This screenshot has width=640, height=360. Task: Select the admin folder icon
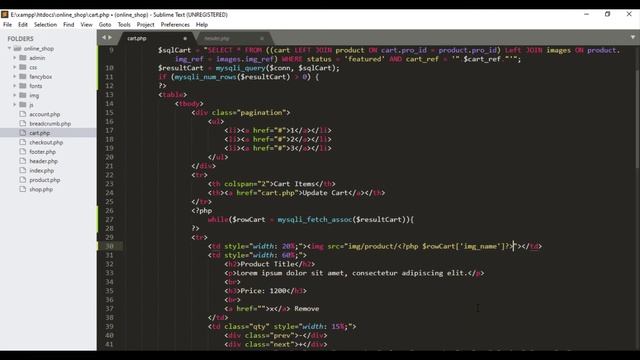[x=23, y=58]
